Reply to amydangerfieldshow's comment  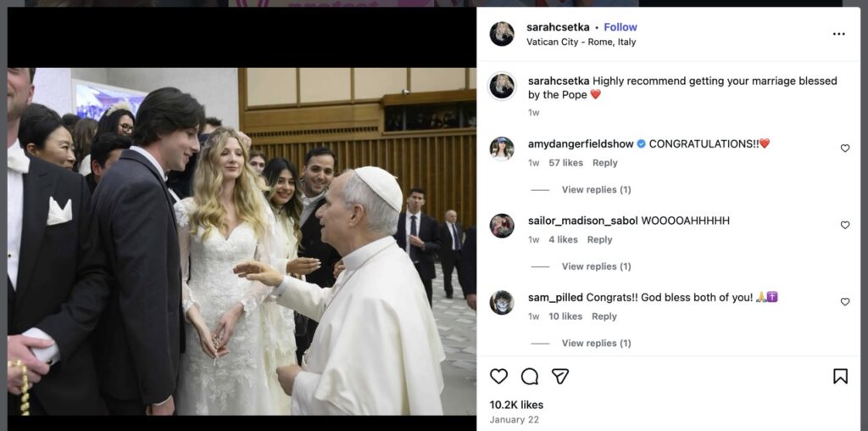tap(604, 163)
